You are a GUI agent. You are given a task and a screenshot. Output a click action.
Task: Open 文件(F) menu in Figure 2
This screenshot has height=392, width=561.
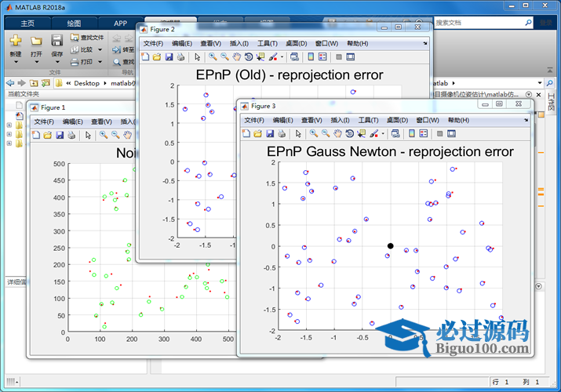[x=153, y=43]
